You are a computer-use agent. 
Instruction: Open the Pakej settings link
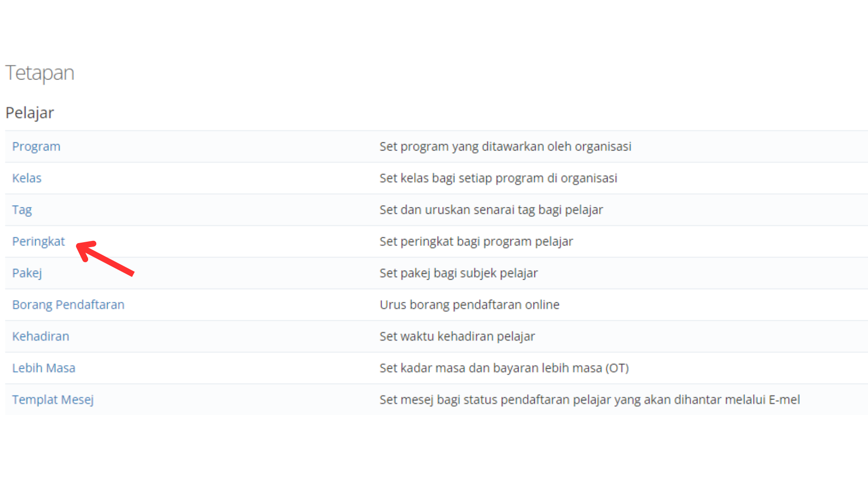pos(27,272)
